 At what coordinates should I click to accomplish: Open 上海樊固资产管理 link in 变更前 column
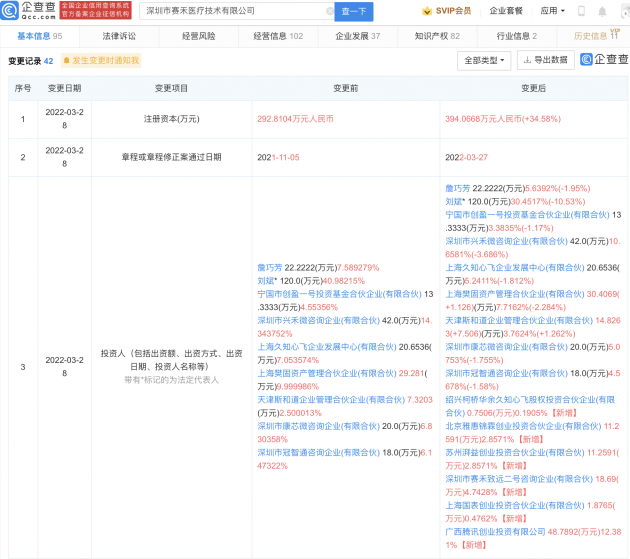(327, 374)
